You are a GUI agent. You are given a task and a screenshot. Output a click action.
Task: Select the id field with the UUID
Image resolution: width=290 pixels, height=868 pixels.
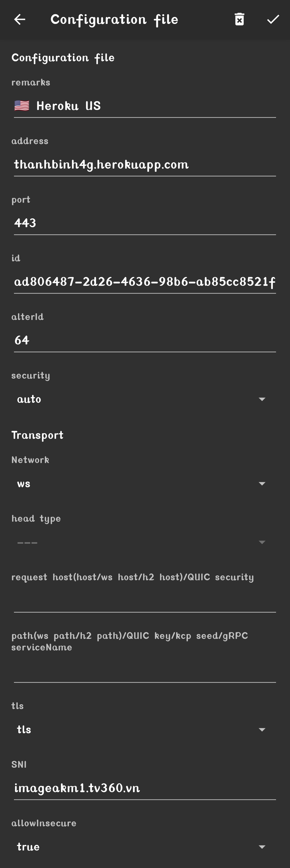point(145,282)
